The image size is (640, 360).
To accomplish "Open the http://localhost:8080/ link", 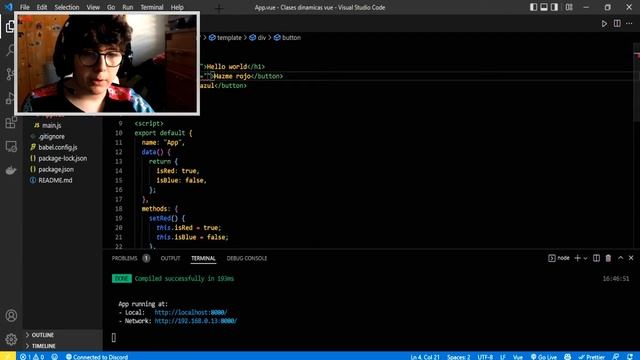I will click(x=191, y=312).
